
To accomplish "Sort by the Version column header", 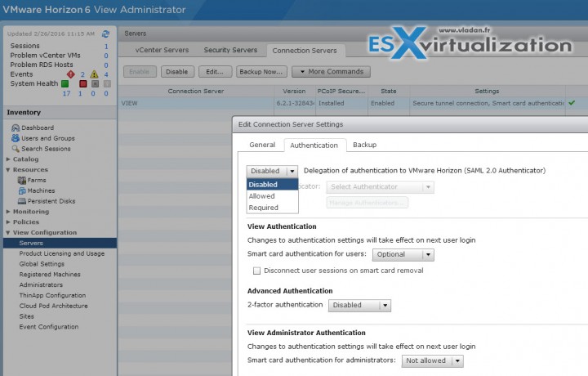I will tap(294, 92).
